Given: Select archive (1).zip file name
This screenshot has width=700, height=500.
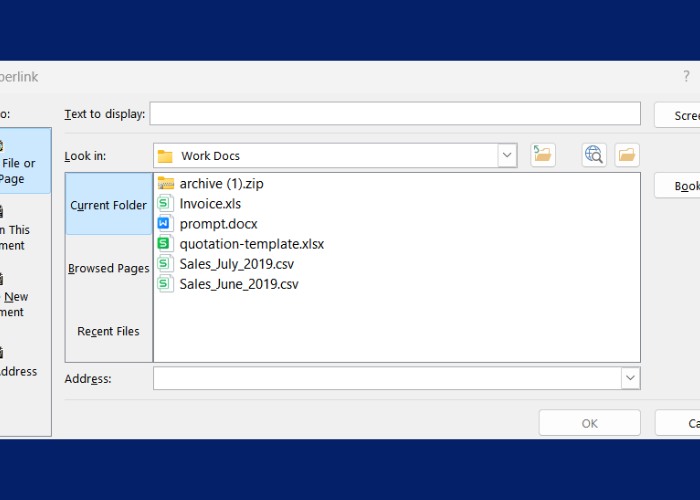Looking at the screenshot, I should 221,183.
